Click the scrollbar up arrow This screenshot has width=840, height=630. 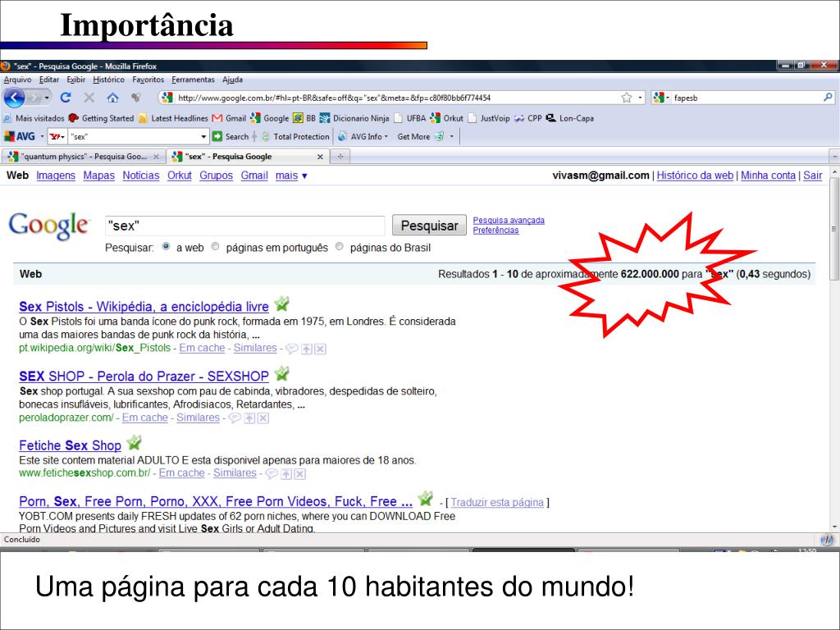click(x=834, y=172)
